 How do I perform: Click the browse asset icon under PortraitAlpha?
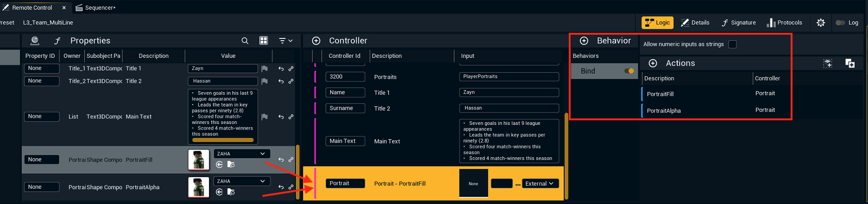[231, 192]
